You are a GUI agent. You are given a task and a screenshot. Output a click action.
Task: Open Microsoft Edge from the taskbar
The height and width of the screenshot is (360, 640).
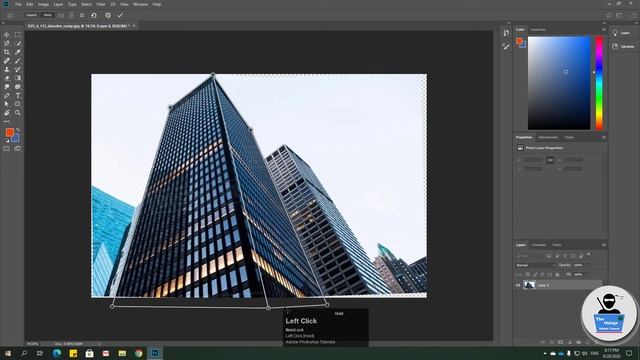pyautogui.click(x=57, y=353)
